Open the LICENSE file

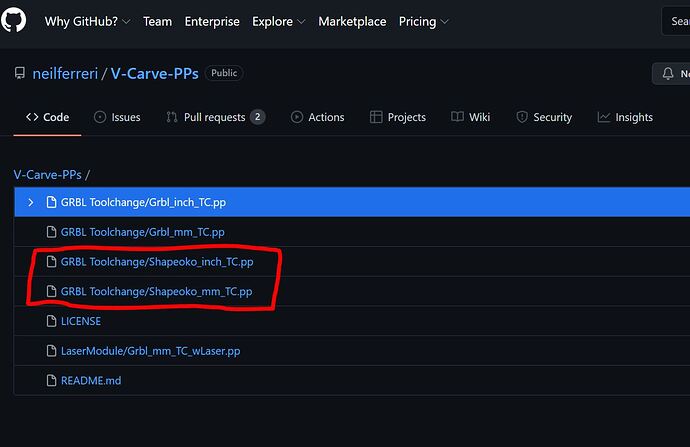[81, 321]
